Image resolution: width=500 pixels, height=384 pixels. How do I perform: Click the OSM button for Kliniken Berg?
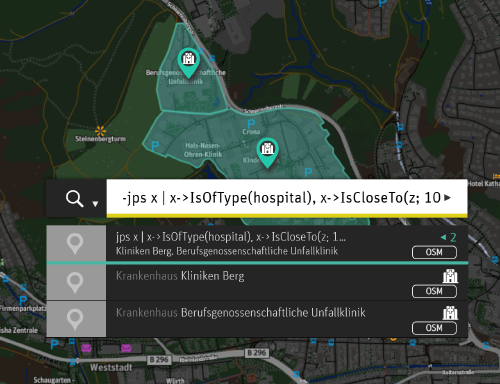434,291
